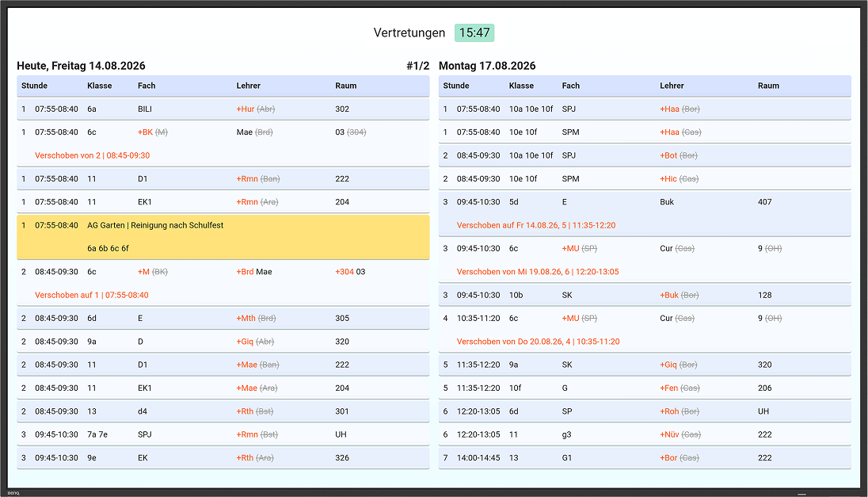Image resolution: width=868 pixels, height=497 pixels.
Task: Select the heading "Montag 17.08.2026"
Action: 487,65
